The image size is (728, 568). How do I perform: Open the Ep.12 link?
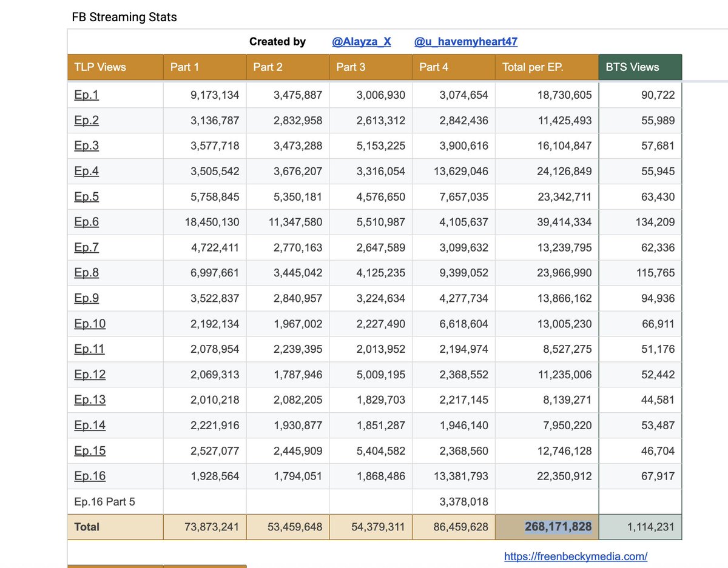[x=90, y=375]
